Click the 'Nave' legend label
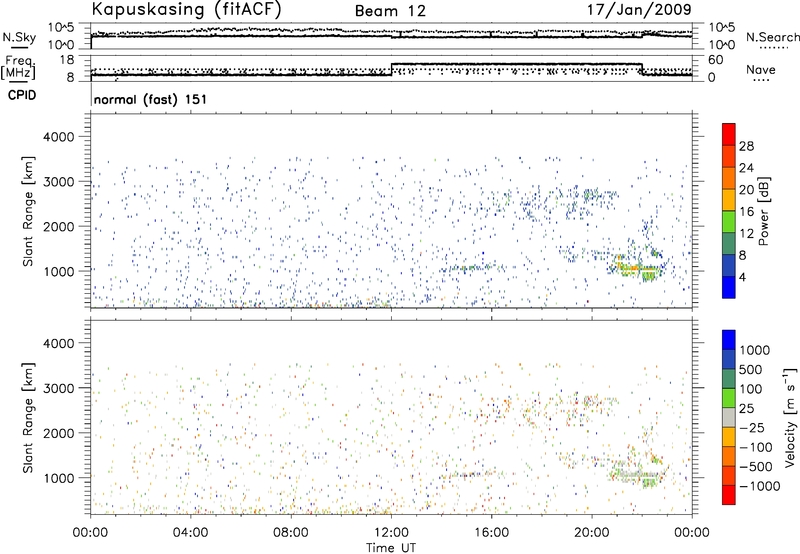This screenshot has width=800, height=554. 761,69
